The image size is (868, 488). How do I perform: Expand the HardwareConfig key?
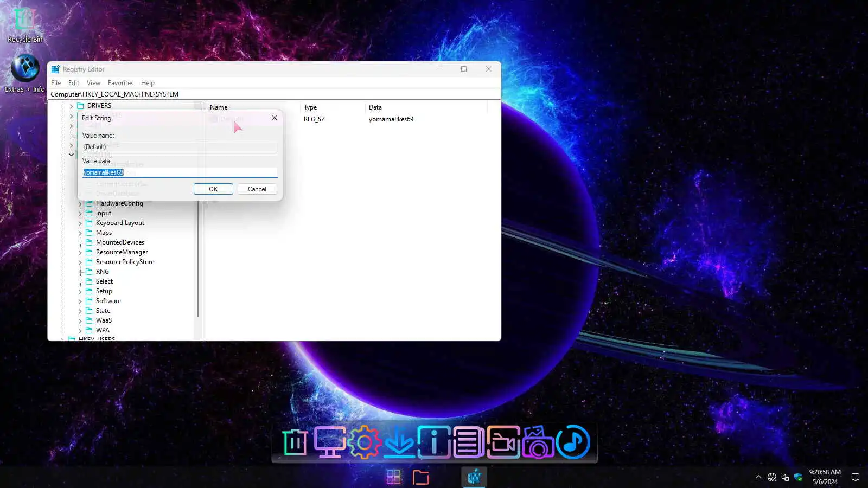[80, 204]
